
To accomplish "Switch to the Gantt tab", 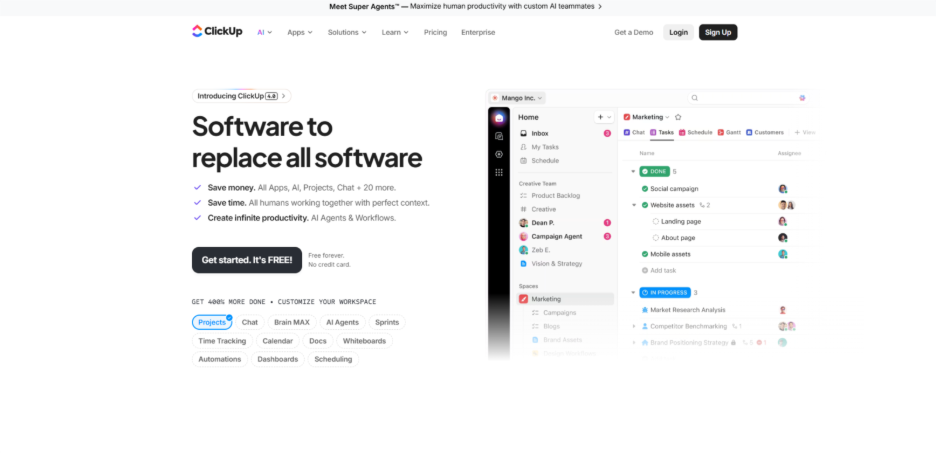I will pos(729,132).
